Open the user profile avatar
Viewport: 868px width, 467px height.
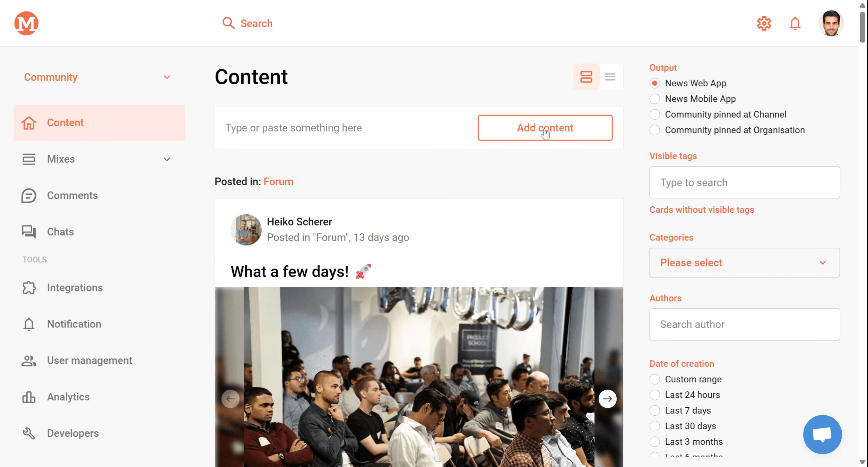pyautogui.click(x=831, y=23)
